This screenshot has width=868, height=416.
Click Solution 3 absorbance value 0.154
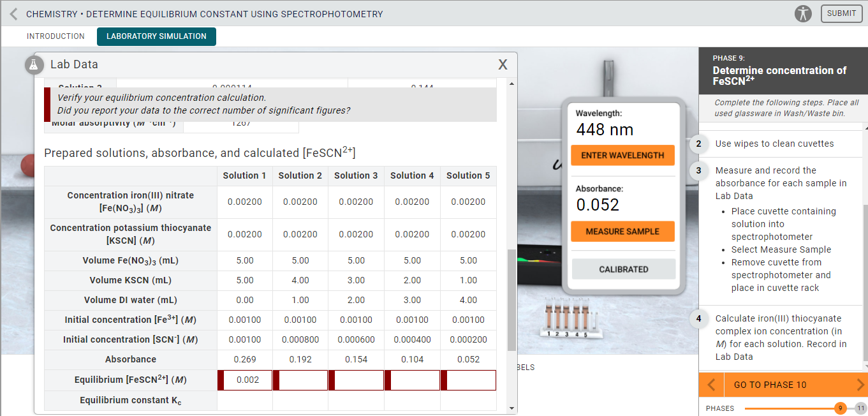[357, 360]
